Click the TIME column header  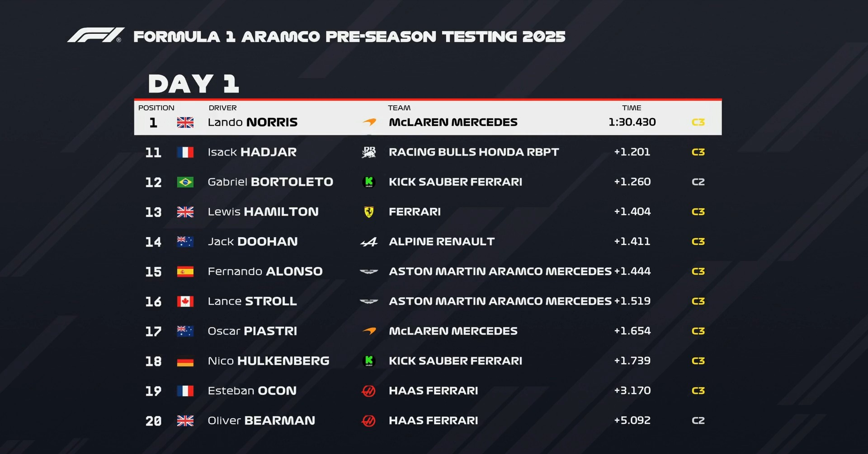[x=632, y=108]
